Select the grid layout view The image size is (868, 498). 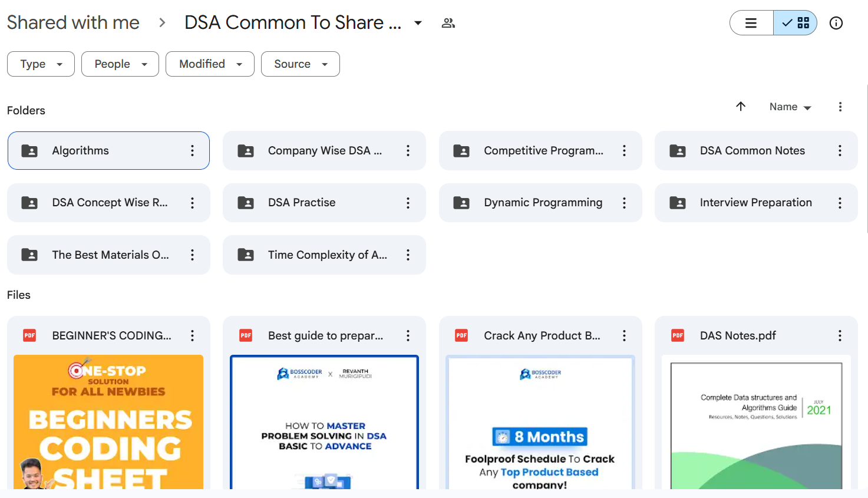(x=796, y=23)
